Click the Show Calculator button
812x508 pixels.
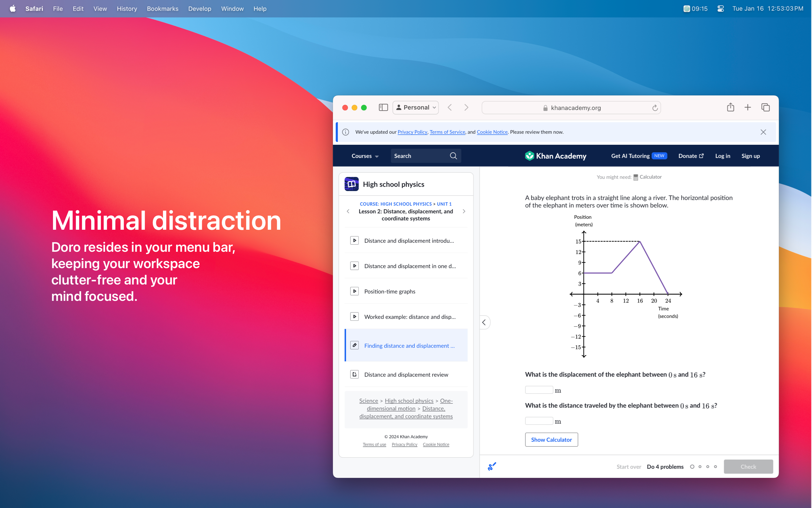[551, 439]
